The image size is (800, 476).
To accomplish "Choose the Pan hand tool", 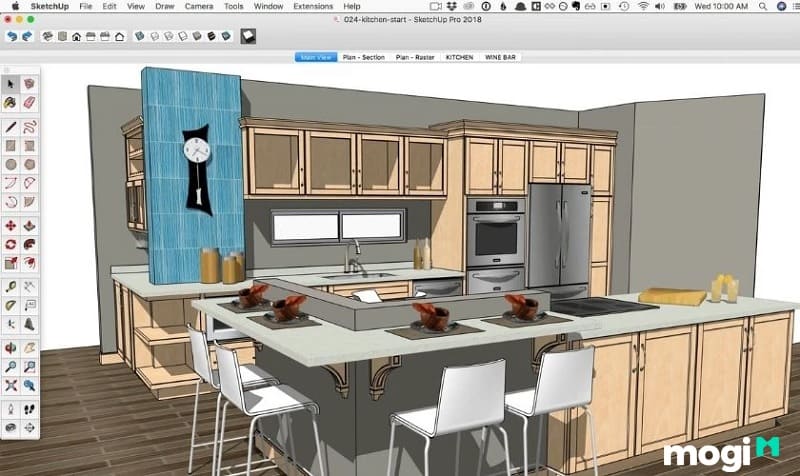I will coord(30,348).
